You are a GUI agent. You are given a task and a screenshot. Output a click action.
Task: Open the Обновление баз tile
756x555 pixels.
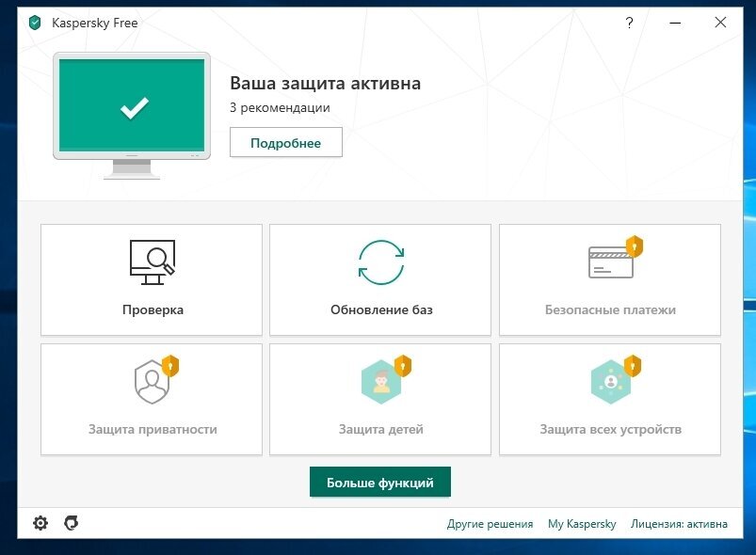click(x=380, y=280)
